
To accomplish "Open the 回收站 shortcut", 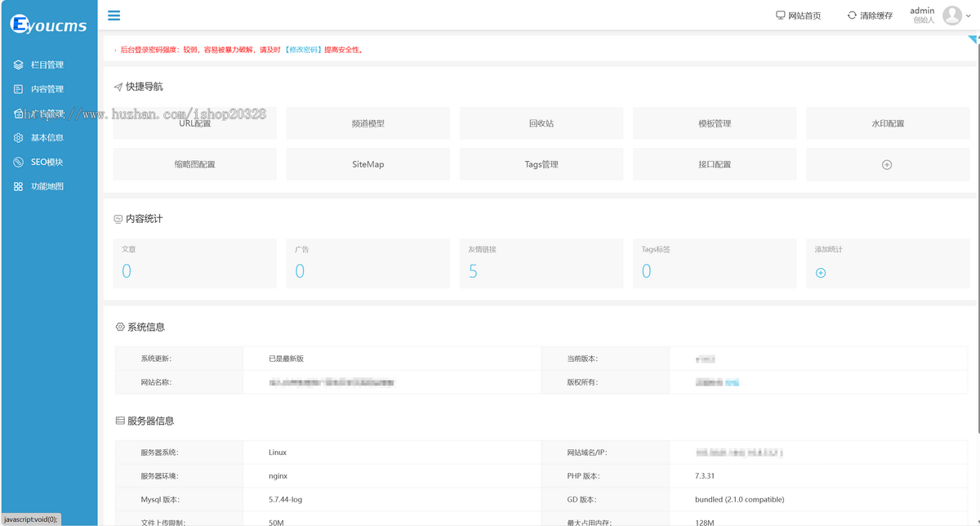I will [541, 123].
